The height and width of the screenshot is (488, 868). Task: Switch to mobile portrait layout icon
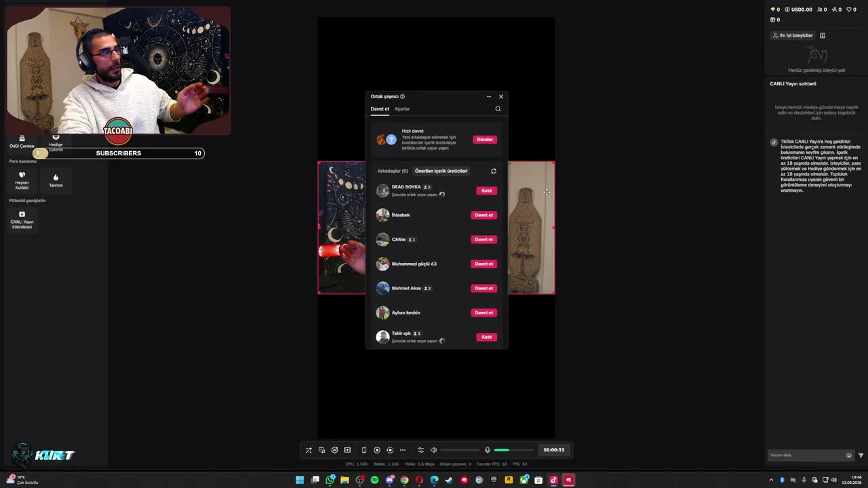click(x=364, y=450)
